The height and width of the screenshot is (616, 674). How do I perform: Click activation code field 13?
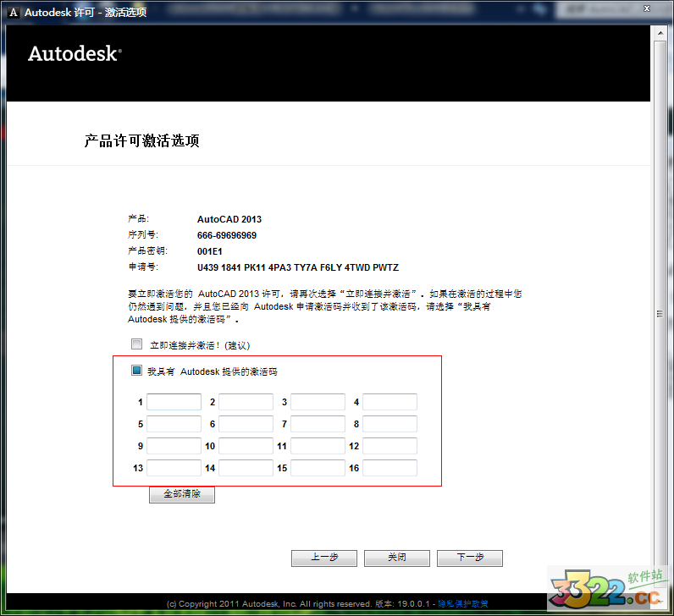click(174, 468)
